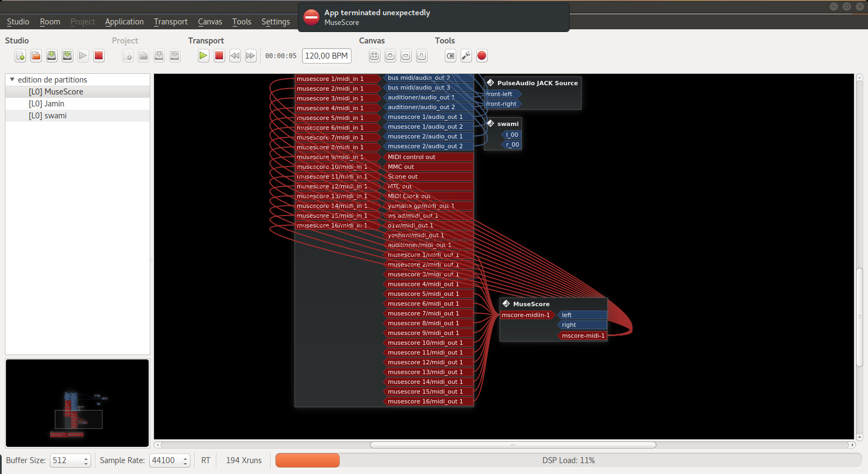Click the grey Start Studio arrow icon
Screen dimensions: 868x474
point(83,55)
